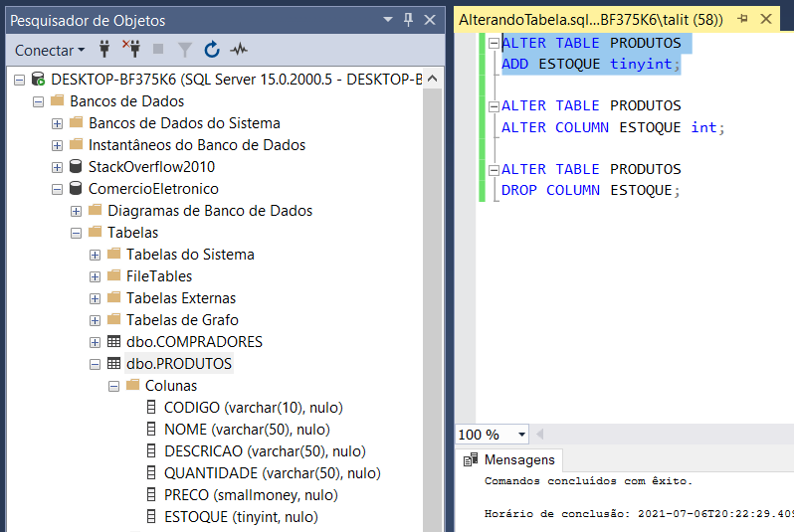This screenshot has height=532, width=794.
Task: Open the 100 % zoom dropdown
Action: pyautogui.click(x=521, y=435)
